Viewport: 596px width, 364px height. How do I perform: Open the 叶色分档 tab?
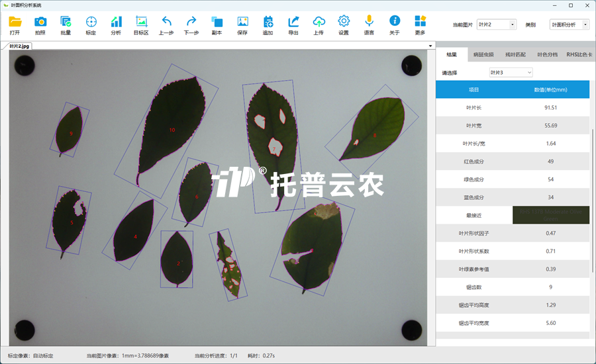tap(547, 55)
